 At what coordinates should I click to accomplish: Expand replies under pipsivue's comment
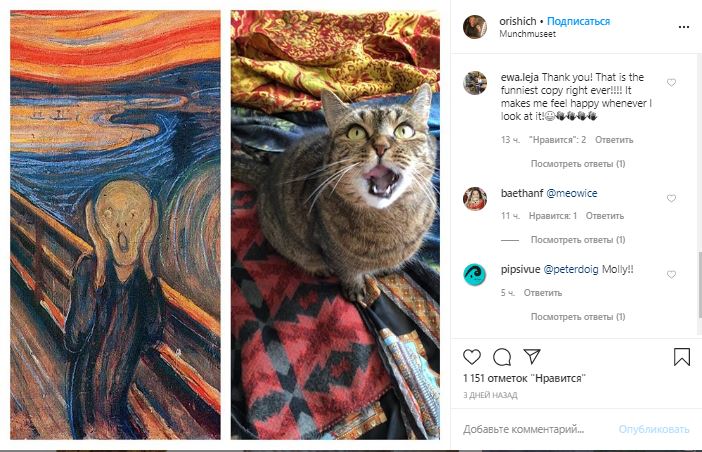pyautogui.click(x=578, y=317)
